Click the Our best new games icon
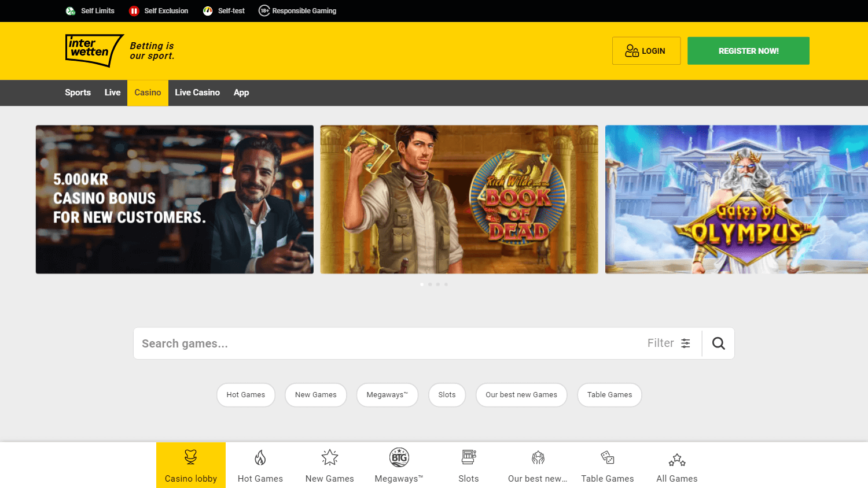This screenshot has height=488, width=868. pos(538,458)
